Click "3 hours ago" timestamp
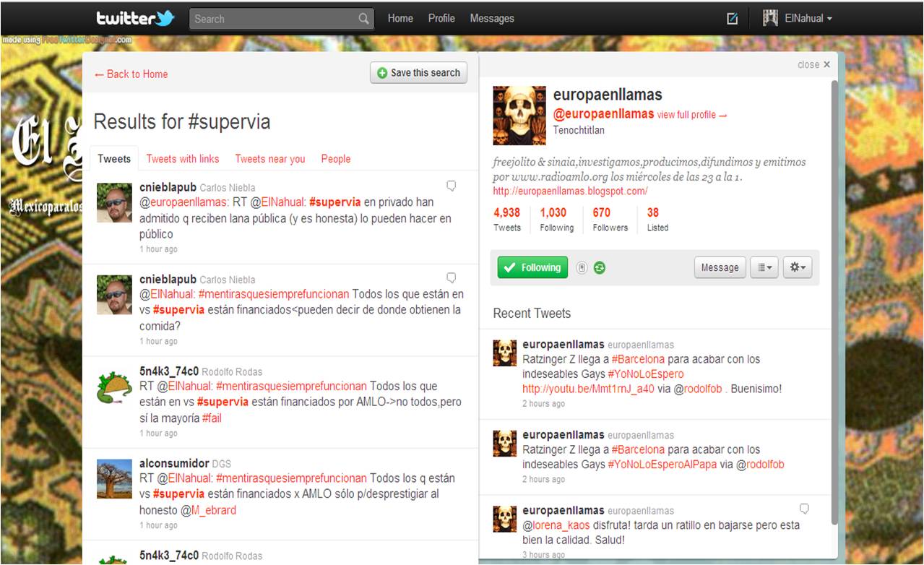This screenshot has height=565, width=924. pos(544,555)
